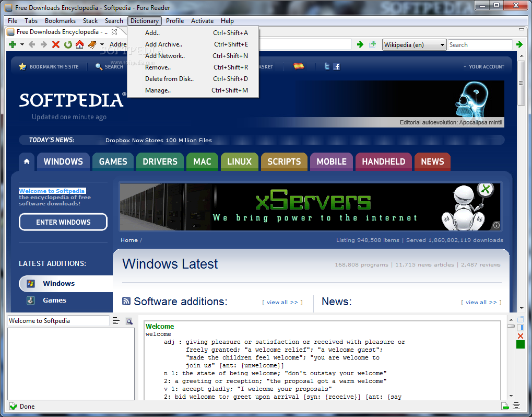Click the text-lines icon beside lookup field
The height and width of the screenshot is (417, 532).
pos(116,320)
